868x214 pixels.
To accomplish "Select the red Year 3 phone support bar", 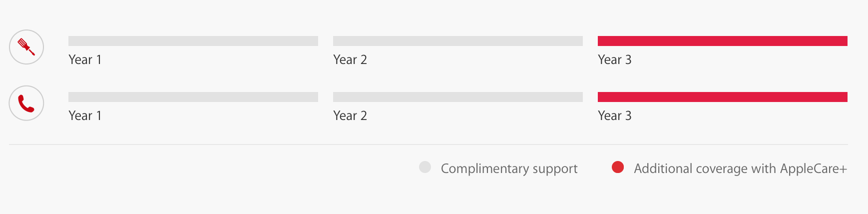I will [722, 97].
